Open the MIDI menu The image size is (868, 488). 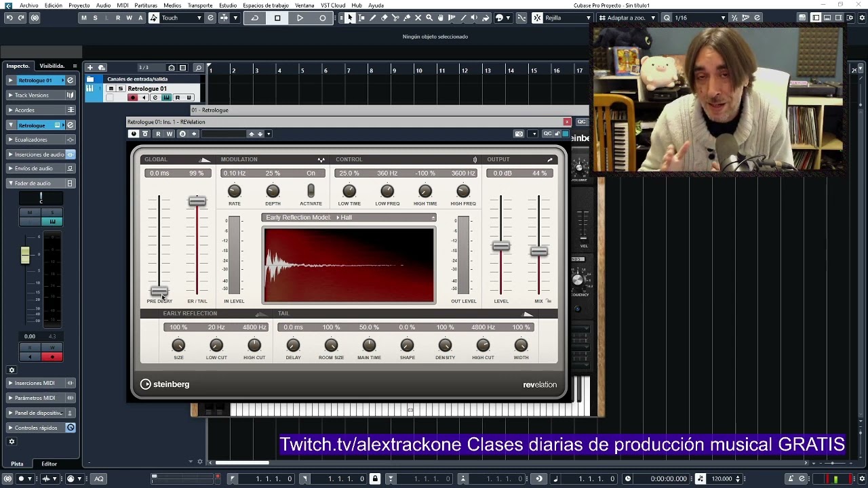[122, 5]
